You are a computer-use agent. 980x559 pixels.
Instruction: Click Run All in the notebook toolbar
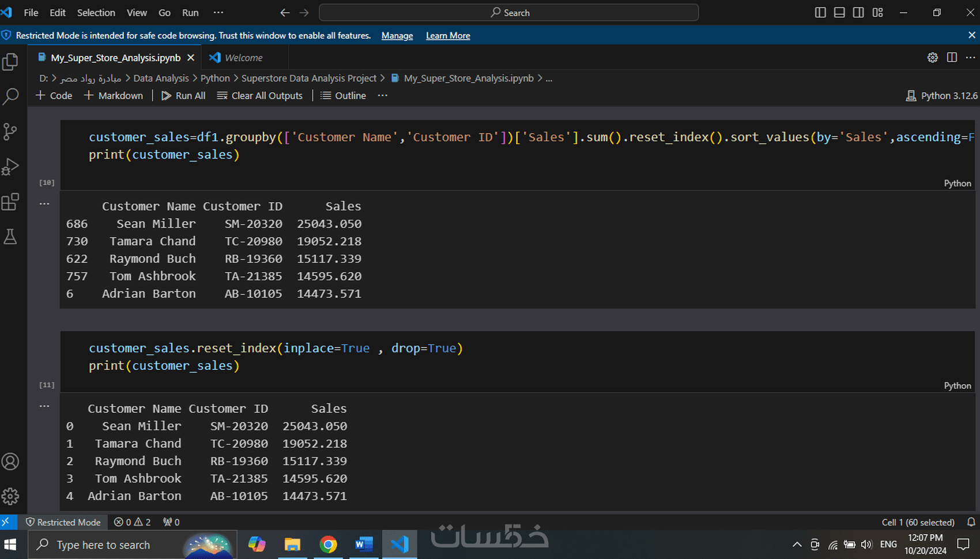[x=183, y=95]
